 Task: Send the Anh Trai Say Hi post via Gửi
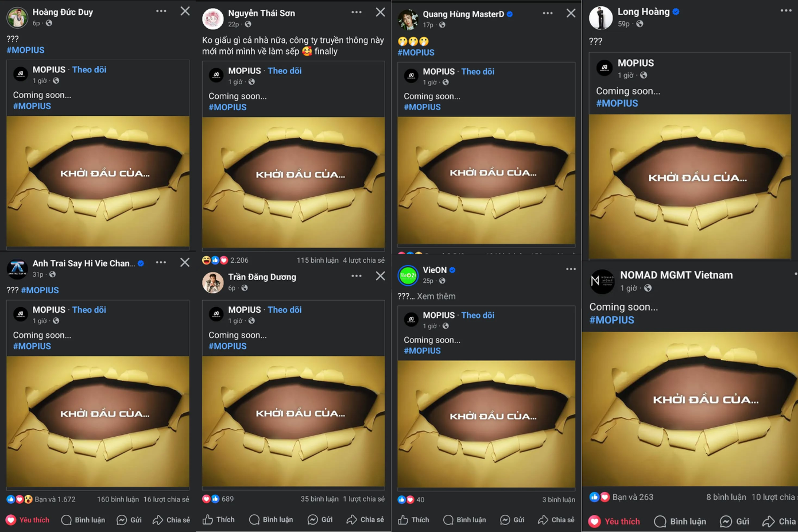click(x=130, y=520)
